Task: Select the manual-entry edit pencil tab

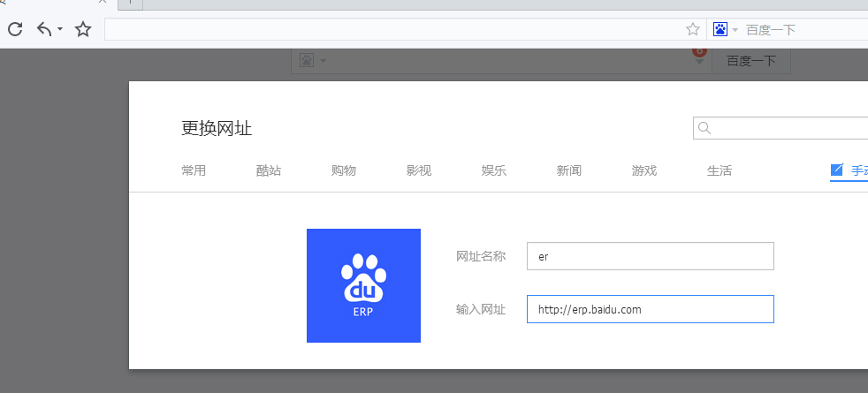Action: point(849,170)
